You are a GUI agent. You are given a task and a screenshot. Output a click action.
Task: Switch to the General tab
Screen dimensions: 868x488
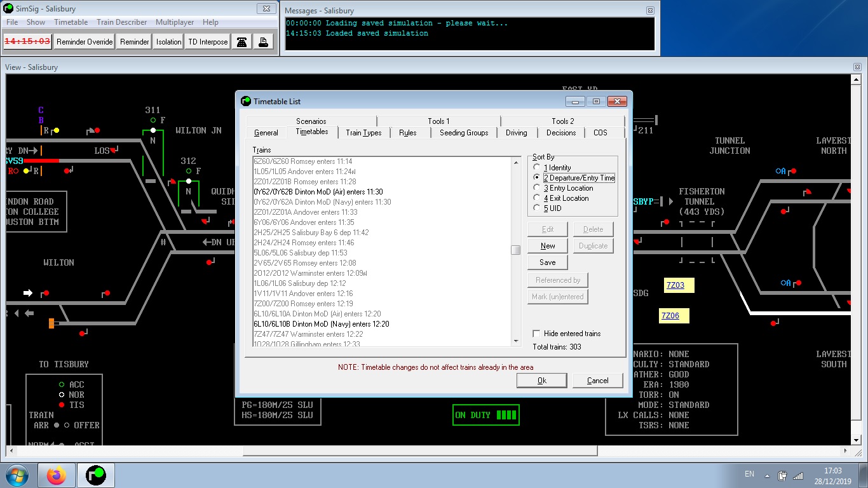266,133
